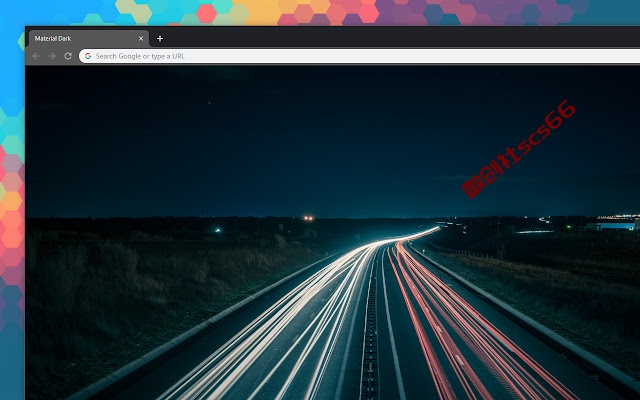Go back using the back arrow
This screenshot has width=640, height=400.
tap(36, 56)
